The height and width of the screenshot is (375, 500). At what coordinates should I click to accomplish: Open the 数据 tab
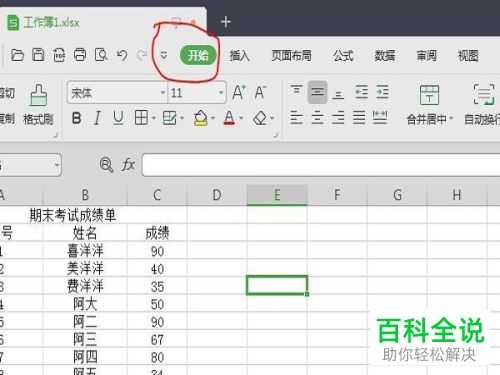click(x=385, y=56)
